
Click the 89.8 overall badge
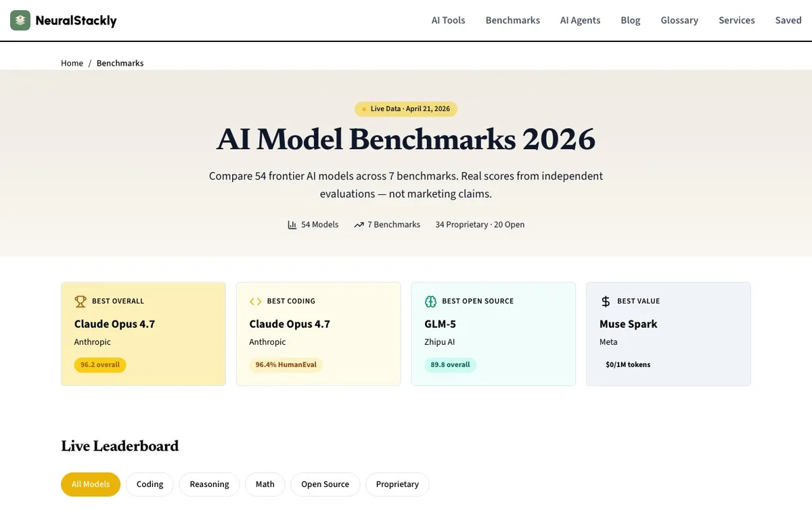click(450, 364)
